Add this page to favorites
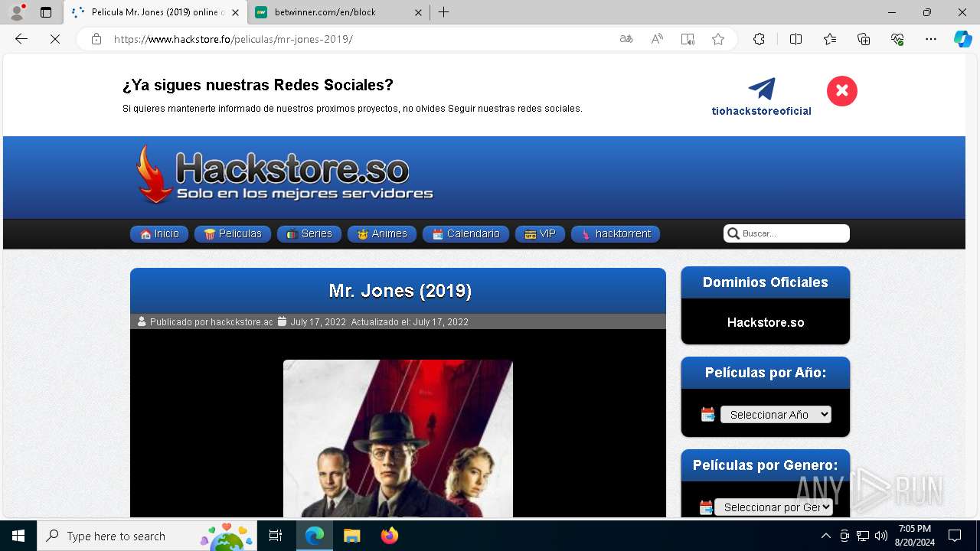Screen dimensions: 980x551 point(718,39)
